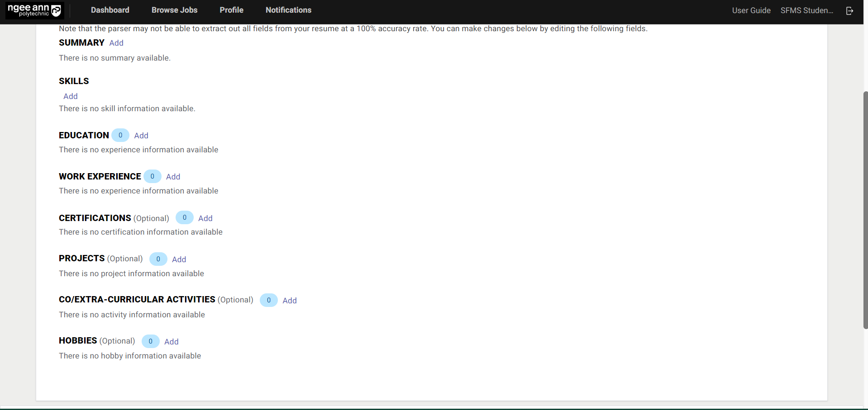Click the count badge beside WORK EXPERIENCE

[152, 176]
